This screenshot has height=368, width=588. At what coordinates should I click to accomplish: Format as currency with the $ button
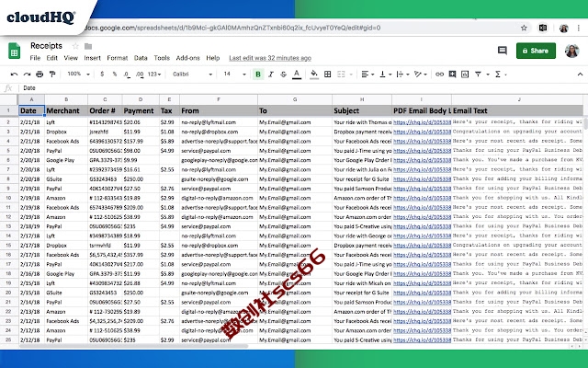pyautogui.click(x=102, y=75)
